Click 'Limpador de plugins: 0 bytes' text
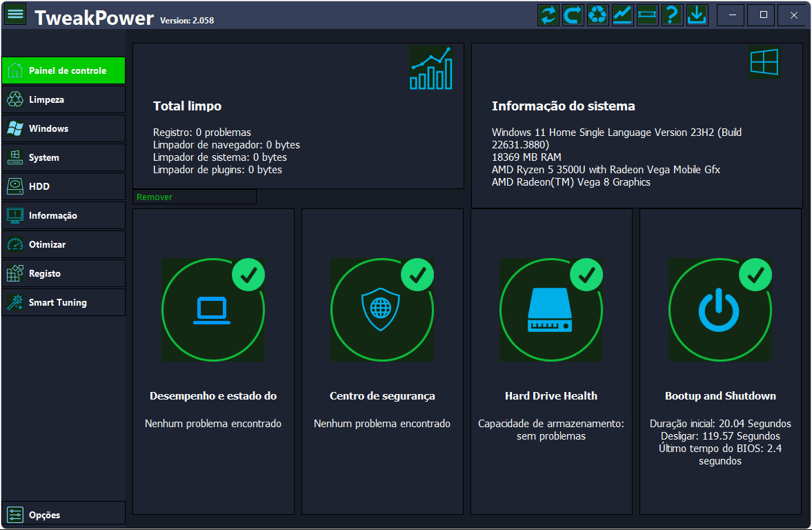This screenshot has height=530, width=812. click(x=217, y=170)
